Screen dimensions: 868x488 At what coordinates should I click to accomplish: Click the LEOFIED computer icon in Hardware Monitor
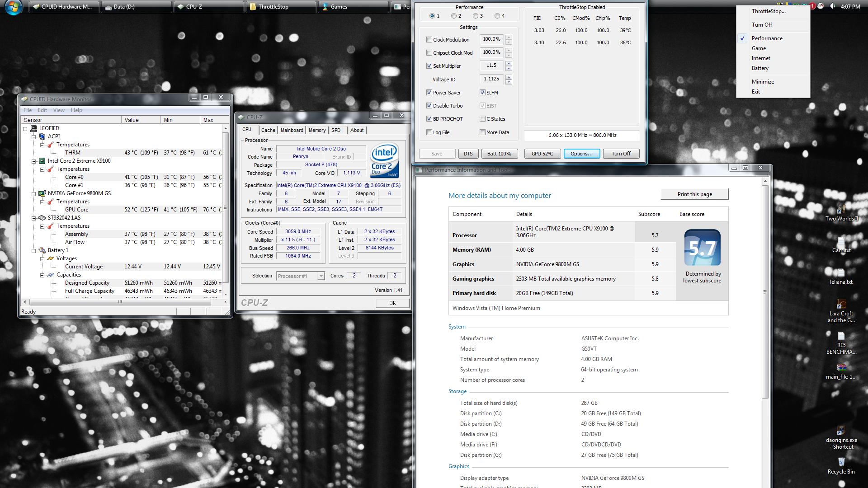[34, 128]
